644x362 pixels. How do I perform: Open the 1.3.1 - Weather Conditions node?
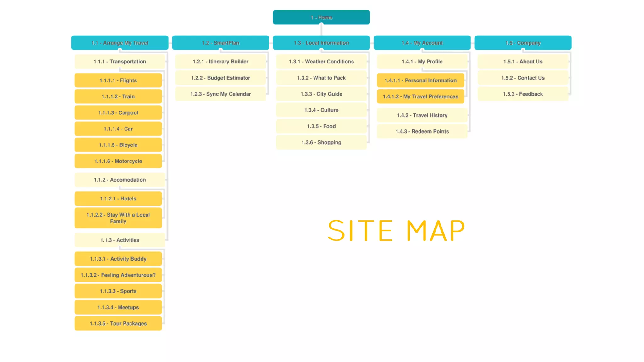pyautogui.click(x=321, y=62)
